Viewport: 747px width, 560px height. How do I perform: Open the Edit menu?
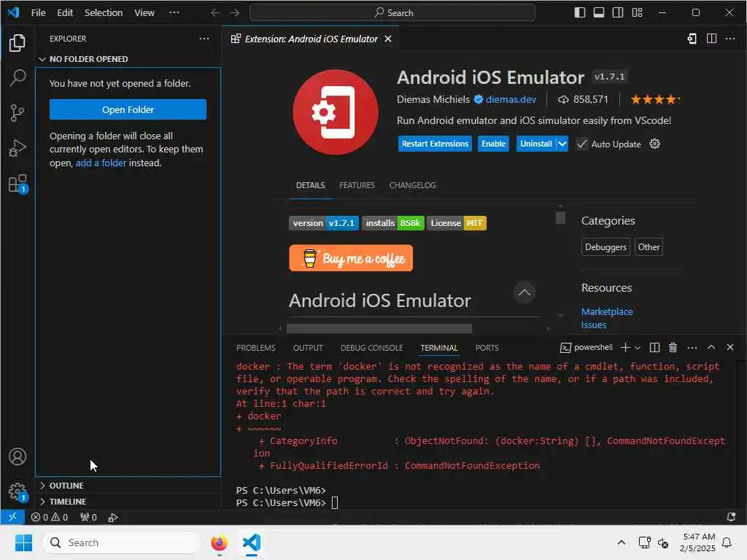point(65,12)
